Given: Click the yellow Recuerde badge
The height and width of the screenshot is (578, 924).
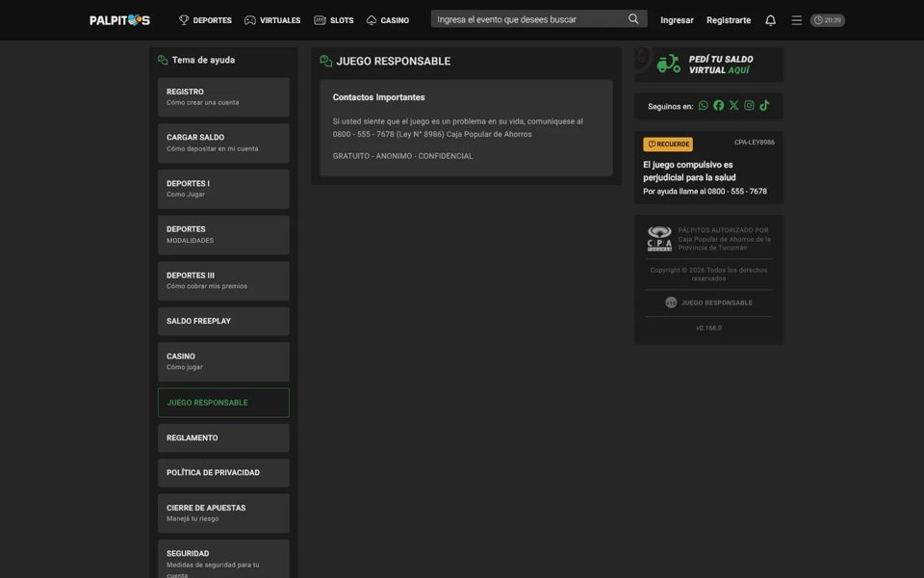Looking at the screenshot, I should 668,144.
